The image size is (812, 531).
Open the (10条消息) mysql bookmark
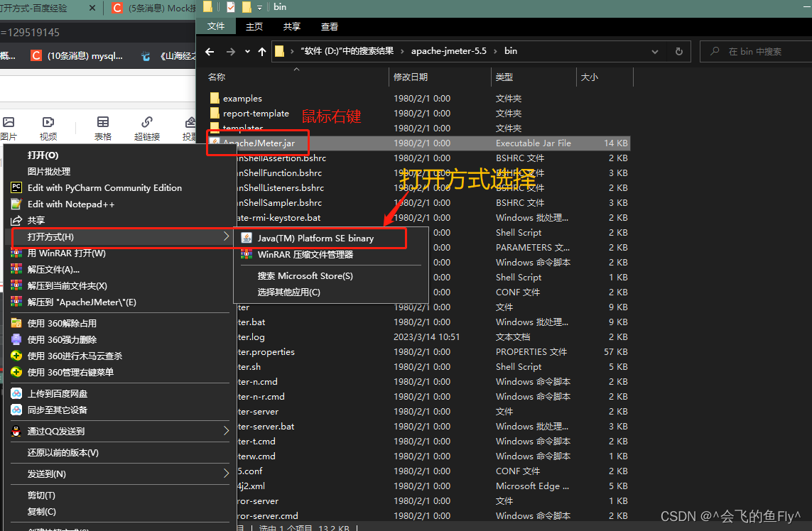pyautogui.click(x=77, y=56)
